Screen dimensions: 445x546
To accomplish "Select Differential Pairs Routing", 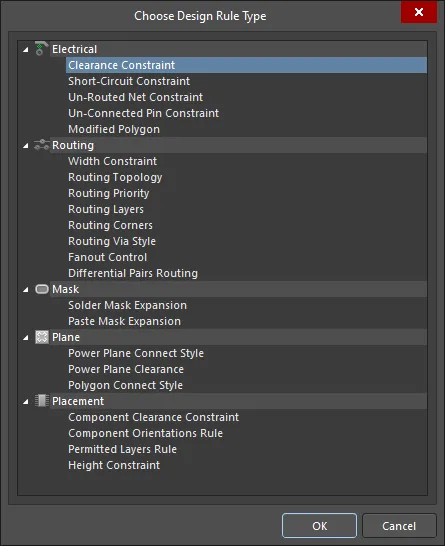I will tap(133, 273).
